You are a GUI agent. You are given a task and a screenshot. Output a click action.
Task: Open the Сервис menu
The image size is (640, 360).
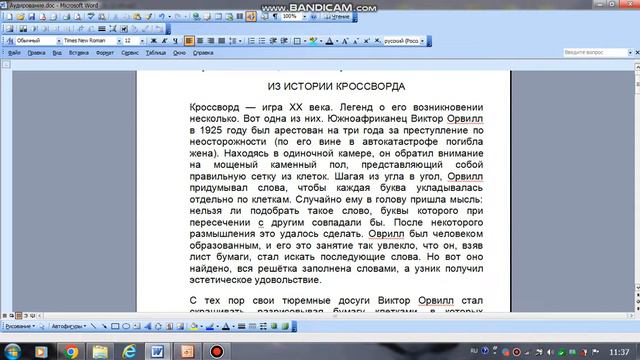[x=130, y=53]
